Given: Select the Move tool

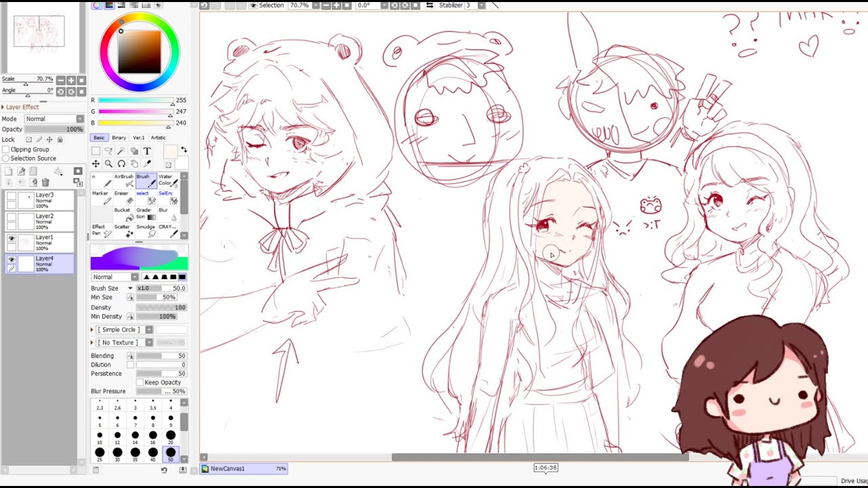Looking at the screenshot, I should pyautogui.click(x=96, y=164).
